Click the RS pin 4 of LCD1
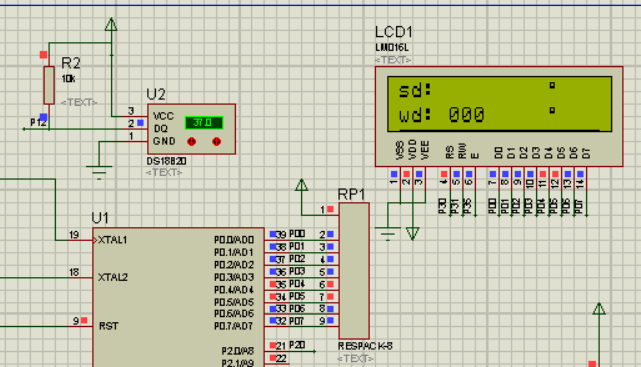Screen dimensions: 641x367 (x=444, y=179)
